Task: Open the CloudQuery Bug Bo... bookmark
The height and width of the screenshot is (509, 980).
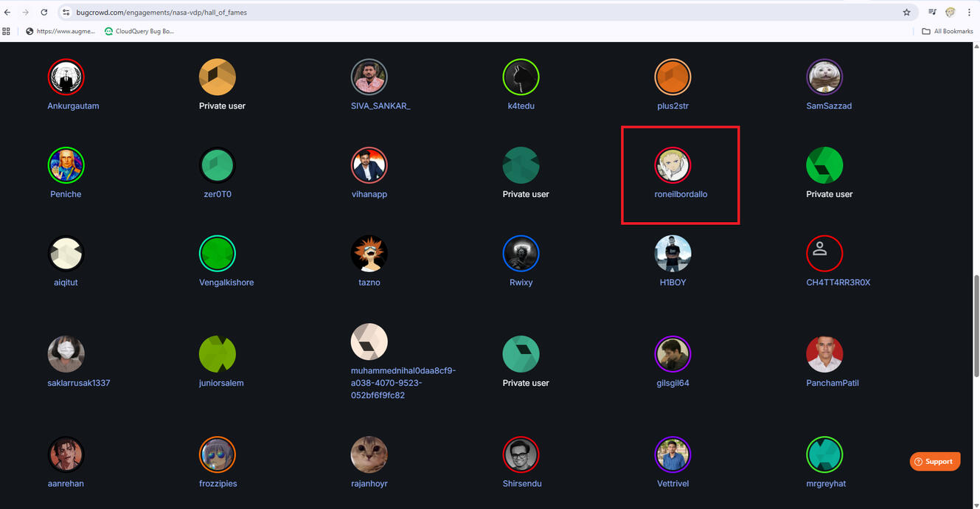Action: coord(139,31)
